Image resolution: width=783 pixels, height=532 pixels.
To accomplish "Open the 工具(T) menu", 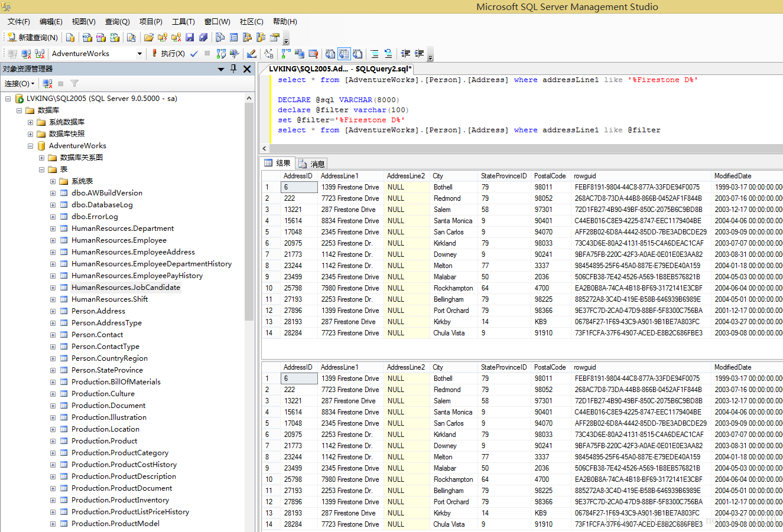I will point(183,22).
